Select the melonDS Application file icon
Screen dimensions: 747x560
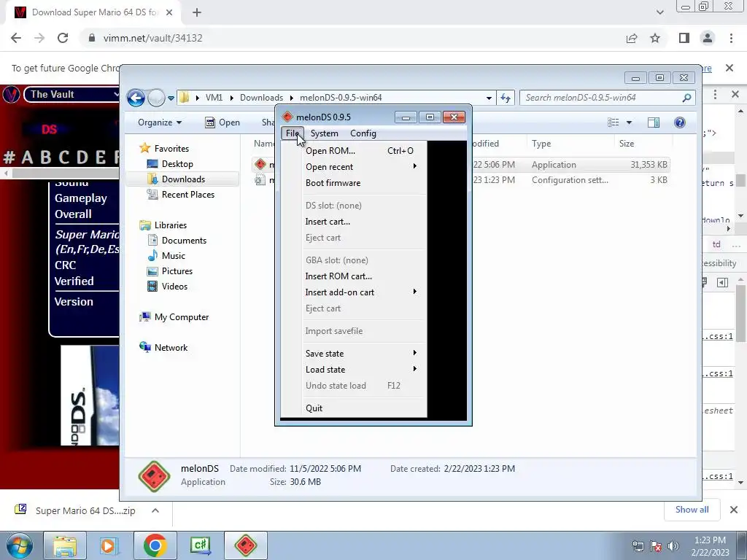(x=260, y=164)
